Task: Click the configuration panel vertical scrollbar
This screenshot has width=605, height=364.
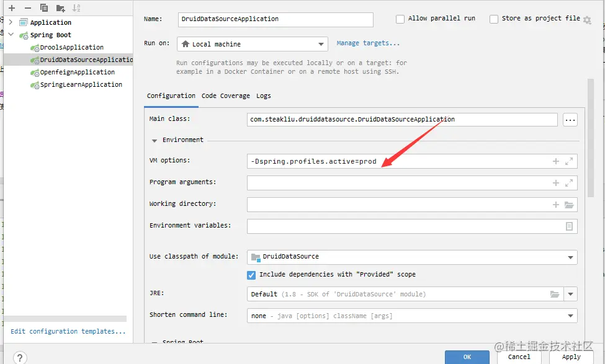Action: click(x=590, y=138)
